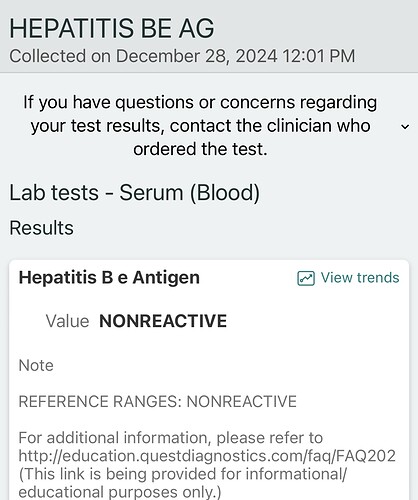This screenshot has width=418, height=500.
Task: Click the 'contact the clinician who' line
Action: pos(200,126)
